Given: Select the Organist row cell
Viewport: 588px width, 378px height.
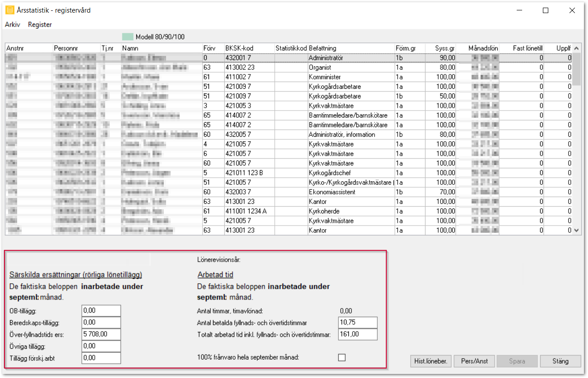Looking at the screenshot, I should point(351,68).
